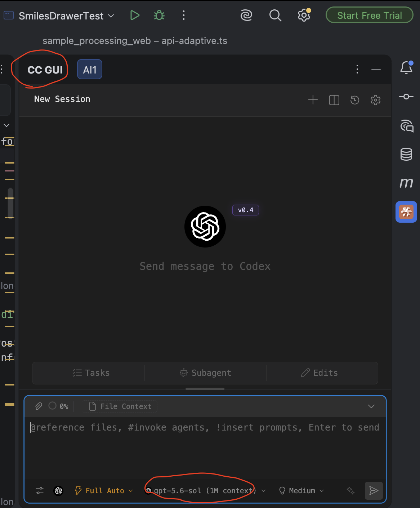Hide the CC GUI tool window
Image resolution: width=420 pixels, height=508 pixels.
click(376, 69)
